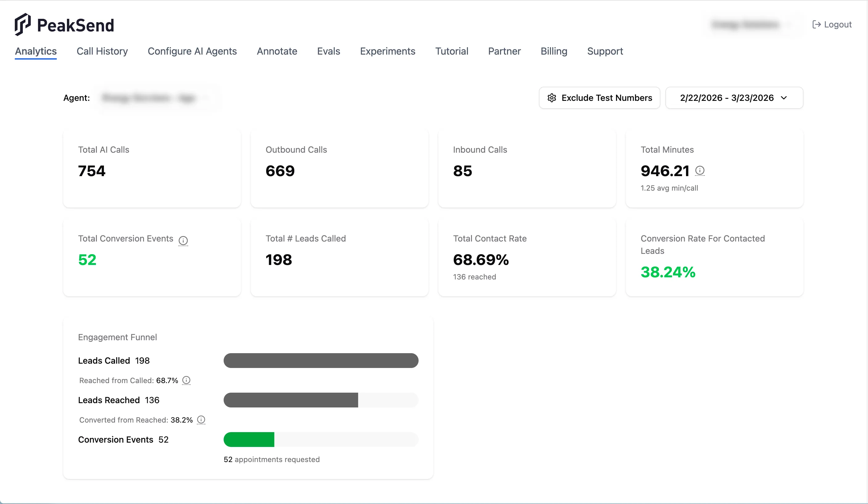Image resolution: width=868 pixels, height=504 pixels.
Task: Expand the Agent selection dropdown
Action: (x=151, y=98)
